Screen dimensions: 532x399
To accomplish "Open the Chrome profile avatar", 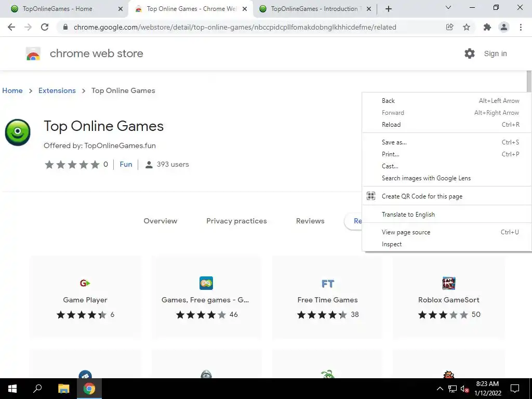I will coord(504,27).
